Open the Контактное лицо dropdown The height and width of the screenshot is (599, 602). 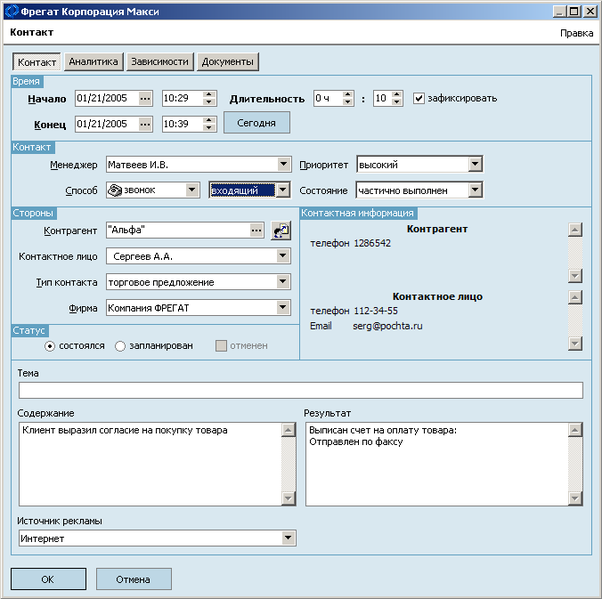point(283,256)
